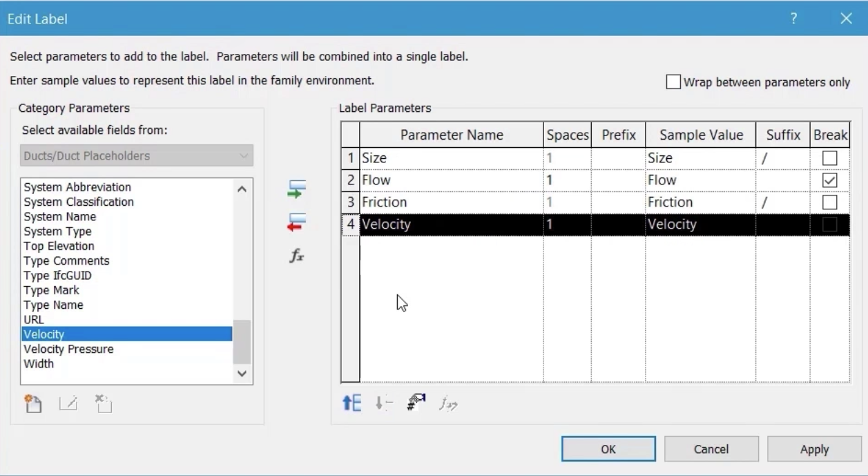Image resolution: width=868 pixels, height=476 pixels.
Task: Select Size parameter name cell
Action: (x=452, y=158)
